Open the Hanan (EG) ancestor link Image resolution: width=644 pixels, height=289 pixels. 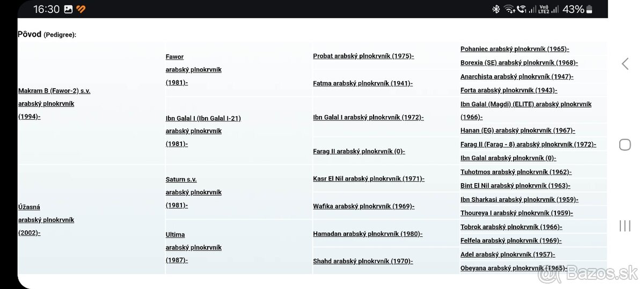pos(517,131)
